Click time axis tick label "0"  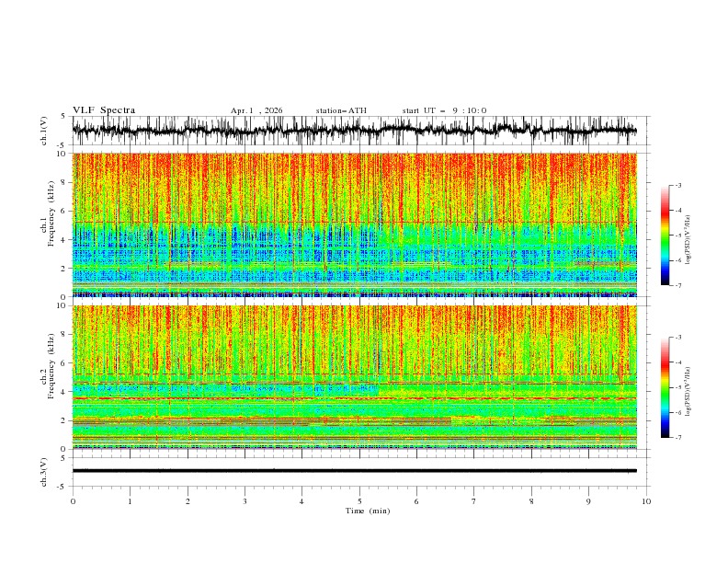(73, 501)
